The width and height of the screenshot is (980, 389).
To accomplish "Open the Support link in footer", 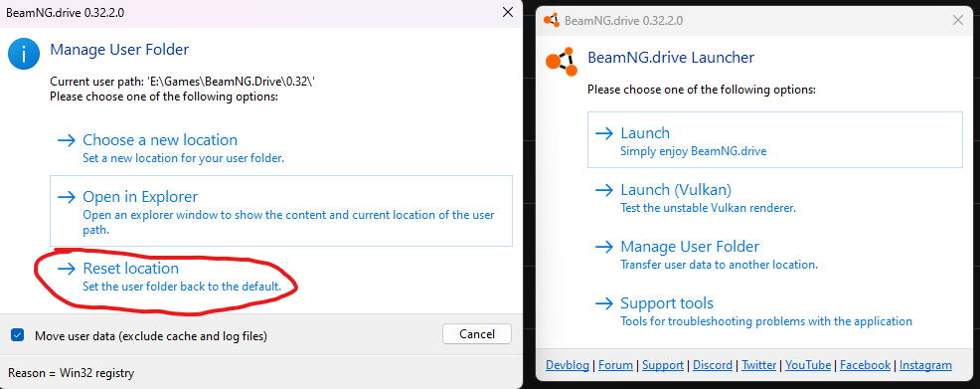I will (x=663, y=365).
